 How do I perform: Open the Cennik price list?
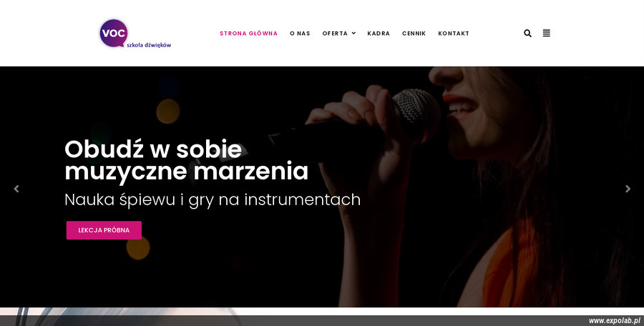pos(414,34)
